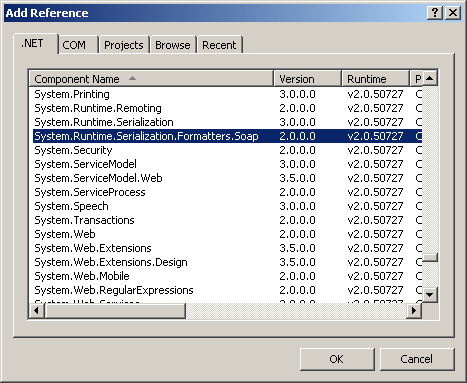The image size is (467, 383).
Task: Sort by Runtime column header
Action: (375, 79)
